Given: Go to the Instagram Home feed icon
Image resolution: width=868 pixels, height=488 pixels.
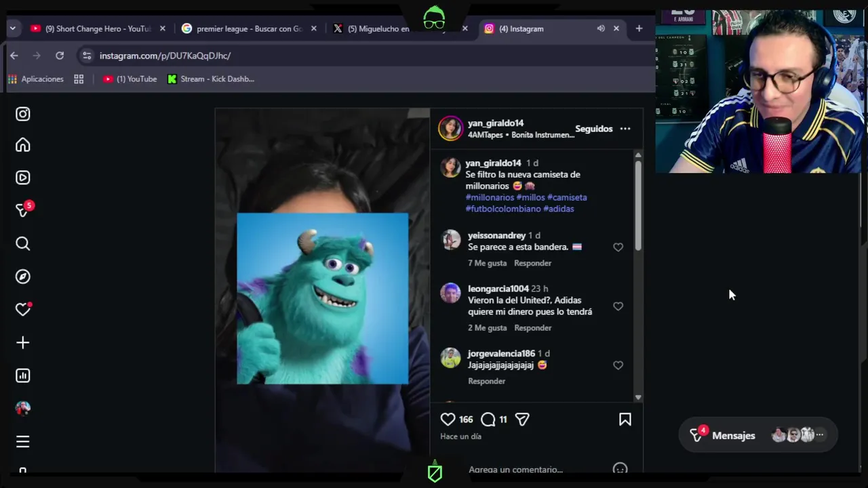Looking at the screenshot, I should 23,145.
